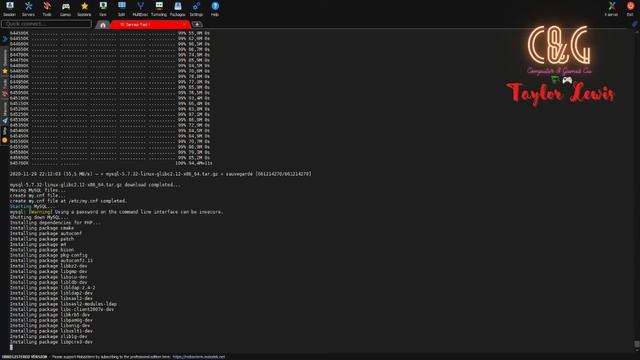Open the Games toolbar icon
Screen dimensions: 640x360
pyautogui.click(x=65, y=9)
